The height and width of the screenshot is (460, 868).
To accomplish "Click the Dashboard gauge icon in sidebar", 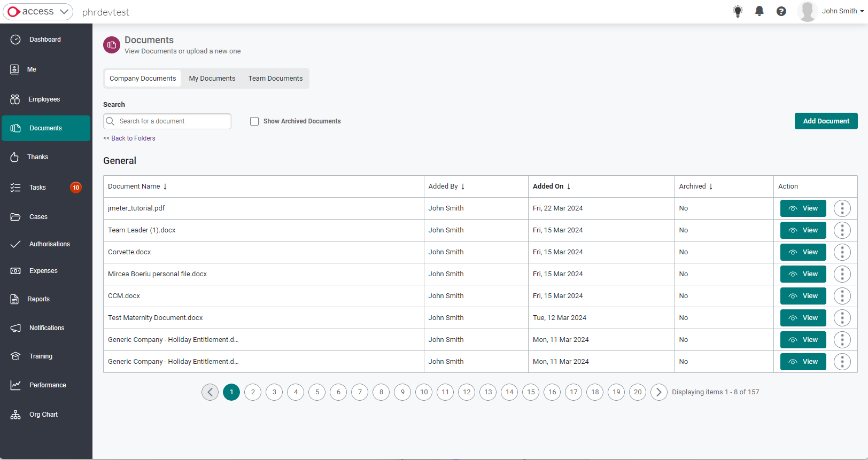I will (15, 40).
